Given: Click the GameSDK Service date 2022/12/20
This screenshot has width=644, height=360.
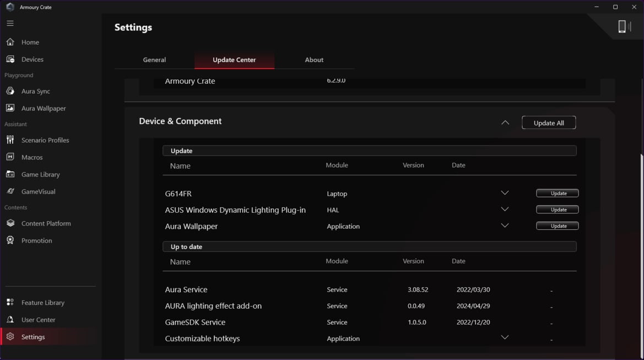Looking at the screenshot, I should pyautogui.click(x=473, y=323).
